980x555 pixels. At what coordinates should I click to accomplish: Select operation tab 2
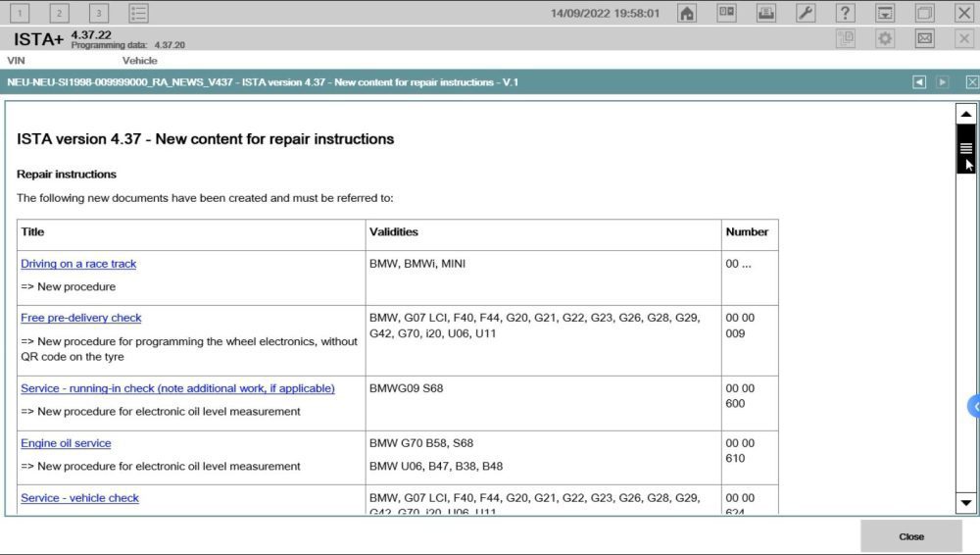click(x=59, y=13)
